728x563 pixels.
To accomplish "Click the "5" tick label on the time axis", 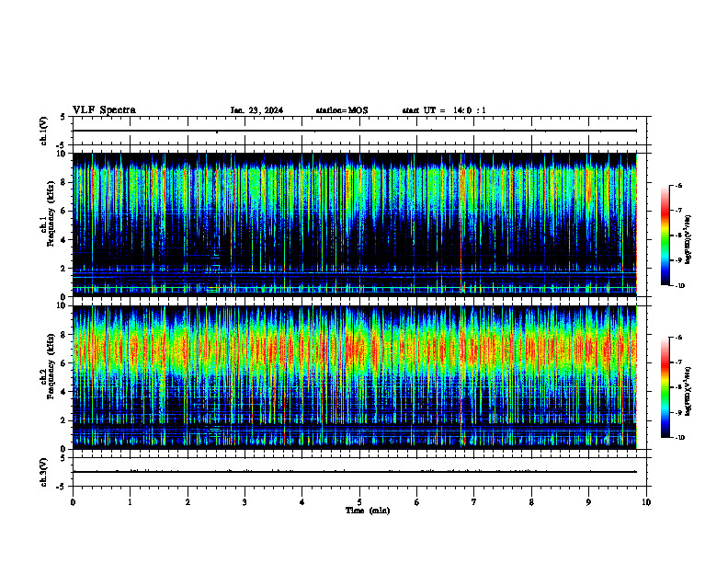I will coord(359,502).
